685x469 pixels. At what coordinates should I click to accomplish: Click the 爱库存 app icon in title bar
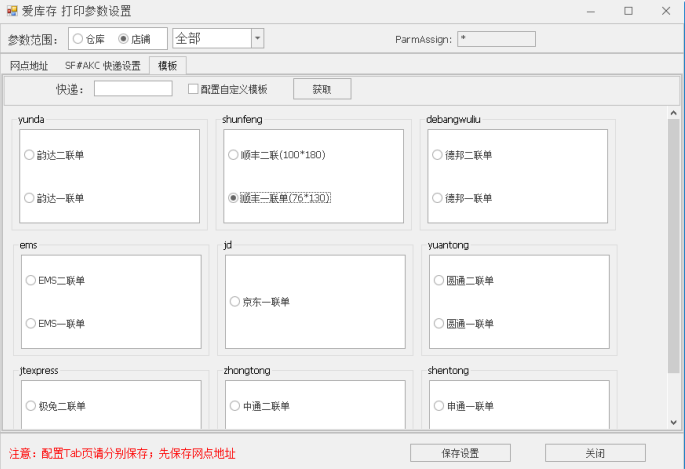pos(12,11)
